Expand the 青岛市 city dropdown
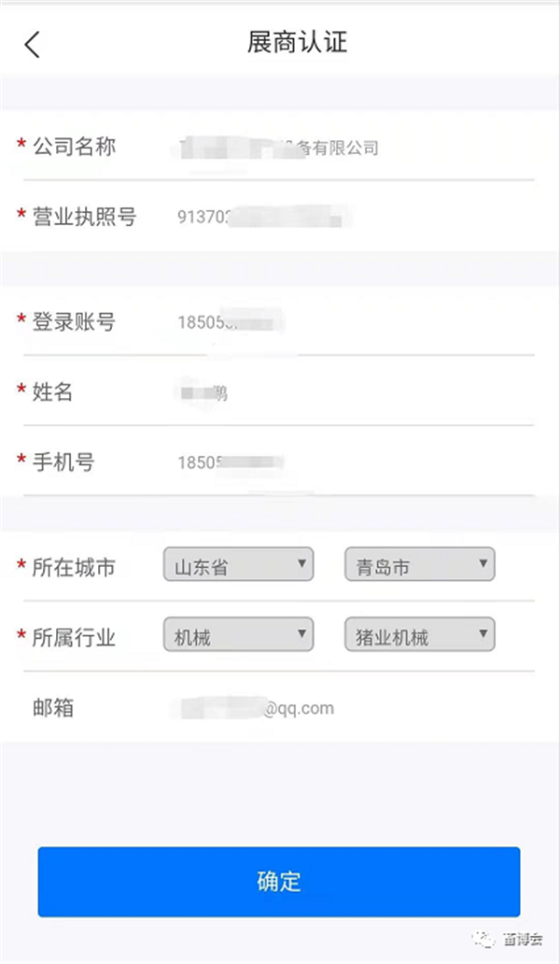The width and height of the screenshot is (560, 964). coord(419,565)
